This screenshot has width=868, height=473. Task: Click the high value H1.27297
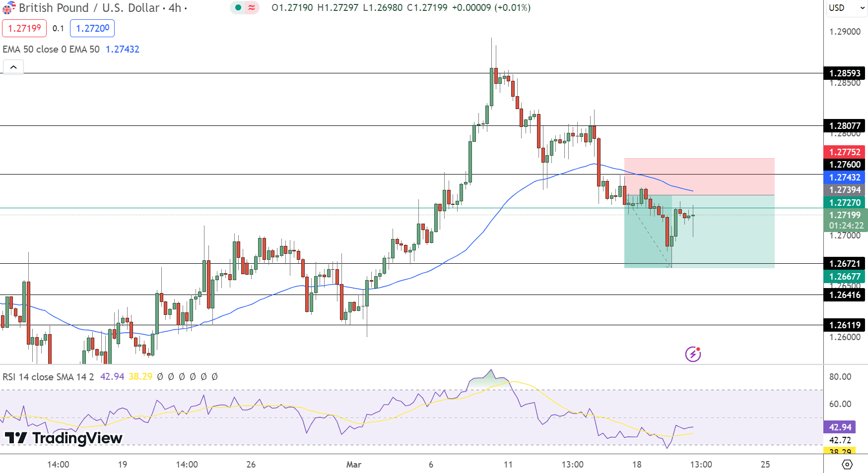tap(338, 8)
